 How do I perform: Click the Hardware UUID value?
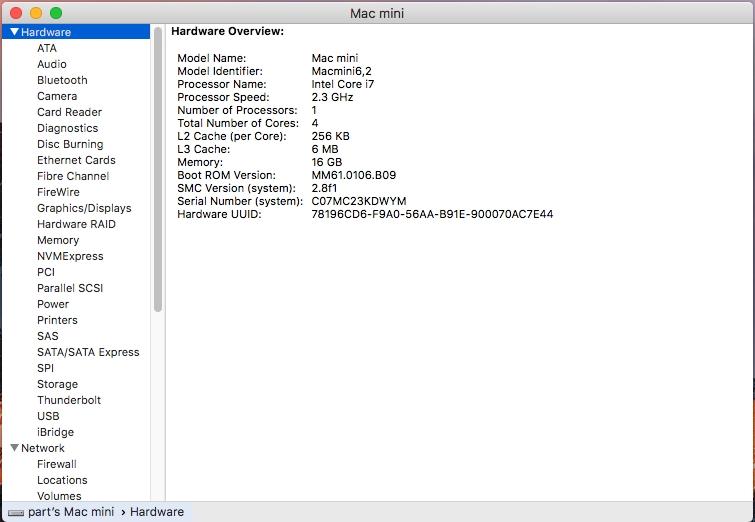(x=432, y=214)
